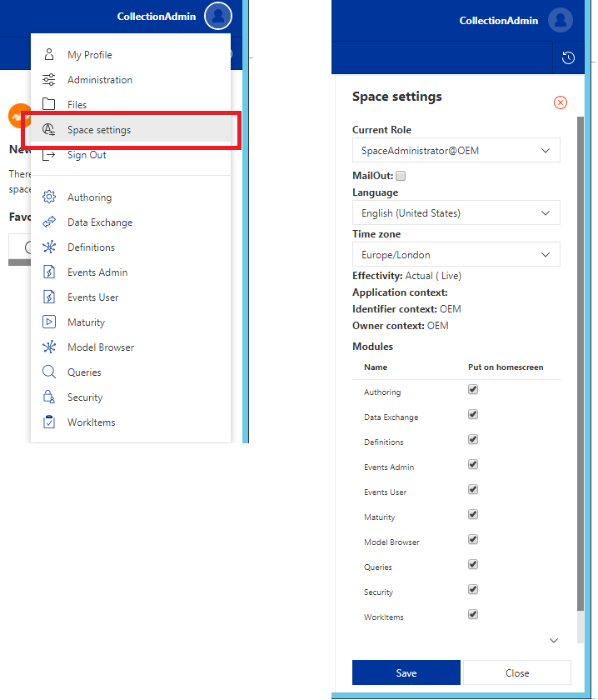598x700 pixels.
Task: Open WorkItems menu entry
Action: (131, 422)
